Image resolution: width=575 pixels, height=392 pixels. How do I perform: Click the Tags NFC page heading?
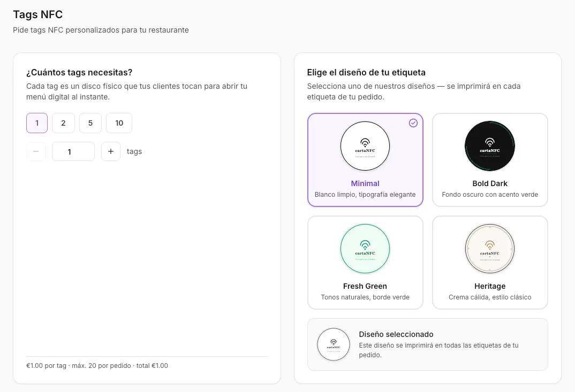[x=38, y=14]
